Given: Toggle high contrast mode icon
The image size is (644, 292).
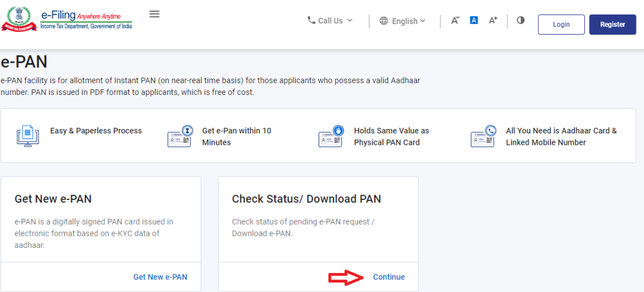Looking at the screenshot, I should pos(521,20).
